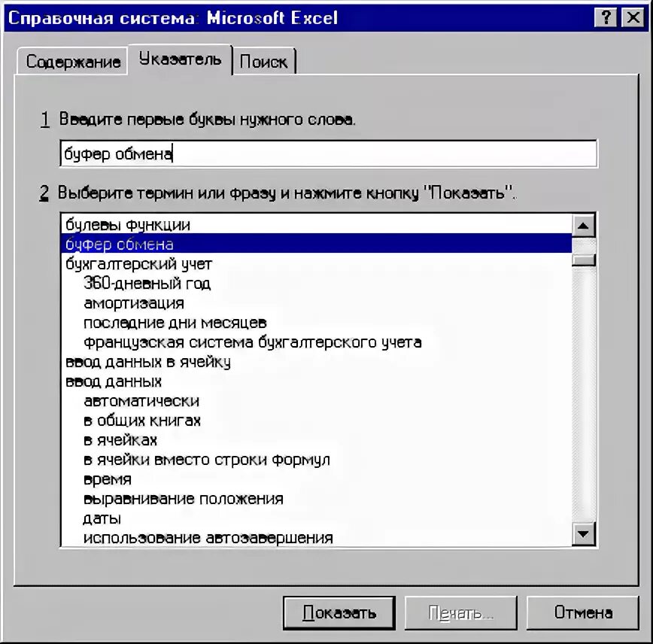Viewport: 653px width, 644px height.
Task: Choose the subentry даты
Action: point(317,518)
